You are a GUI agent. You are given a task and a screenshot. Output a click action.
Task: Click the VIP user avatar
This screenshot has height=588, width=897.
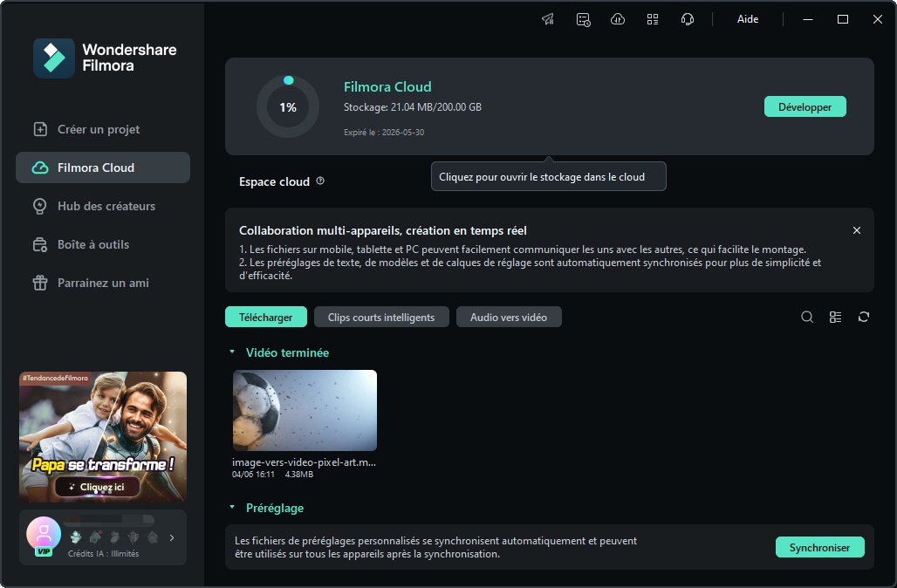point(44,534)
